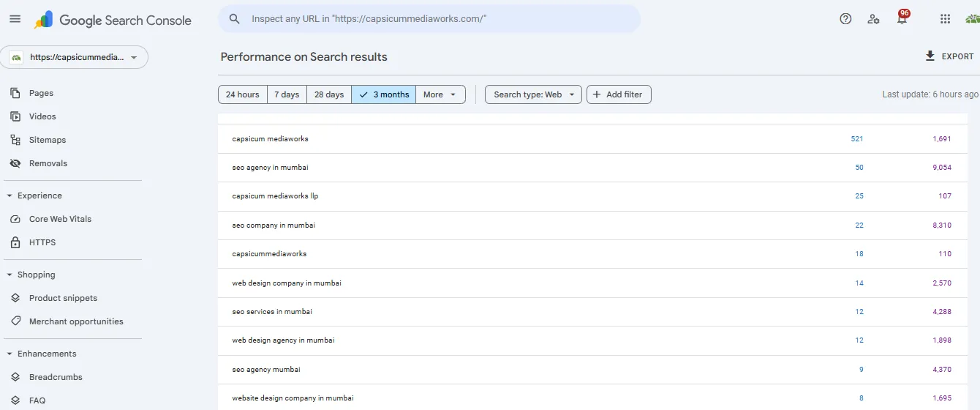
Task: Expand the More date range dropdown
Action: click(440, 94)
